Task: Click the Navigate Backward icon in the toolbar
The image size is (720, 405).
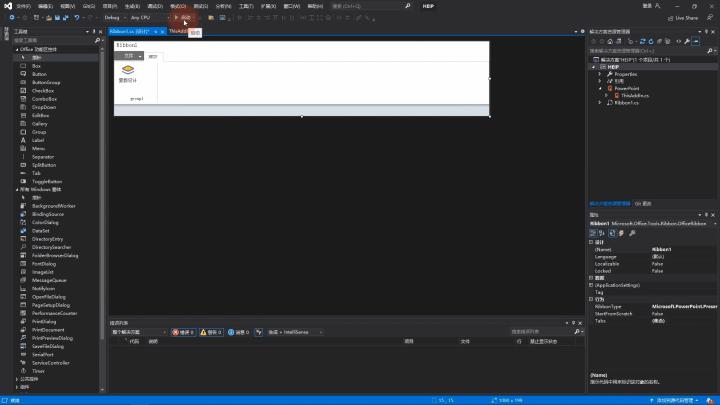Action: pyautogui.click(x=12, y=17)
